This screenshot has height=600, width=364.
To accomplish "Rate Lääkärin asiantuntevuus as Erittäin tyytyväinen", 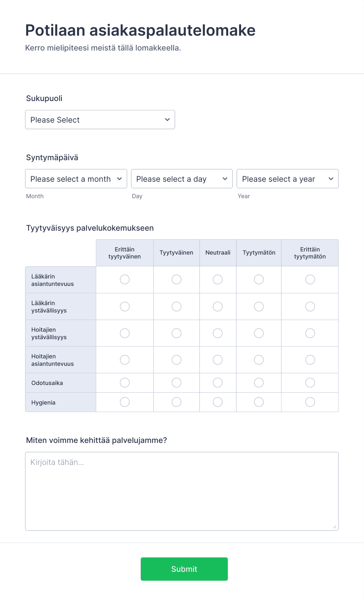I will [124, 279].
